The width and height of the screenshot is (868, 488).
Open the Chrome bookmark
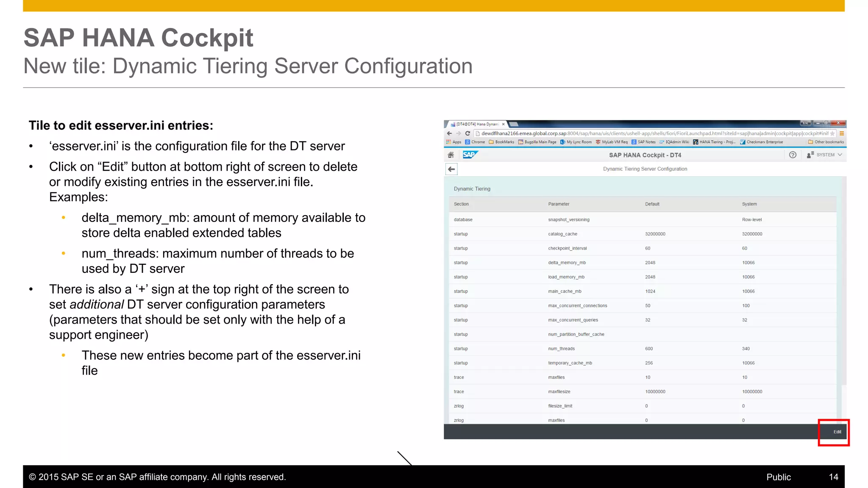click(475, 142)
